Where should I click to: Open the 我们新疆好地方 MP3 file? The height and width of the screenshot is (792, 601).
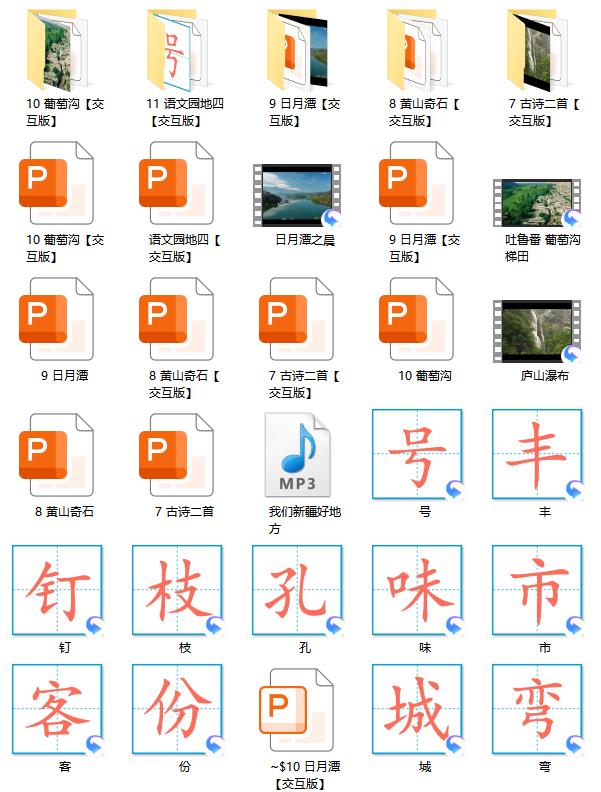(296, 455)
